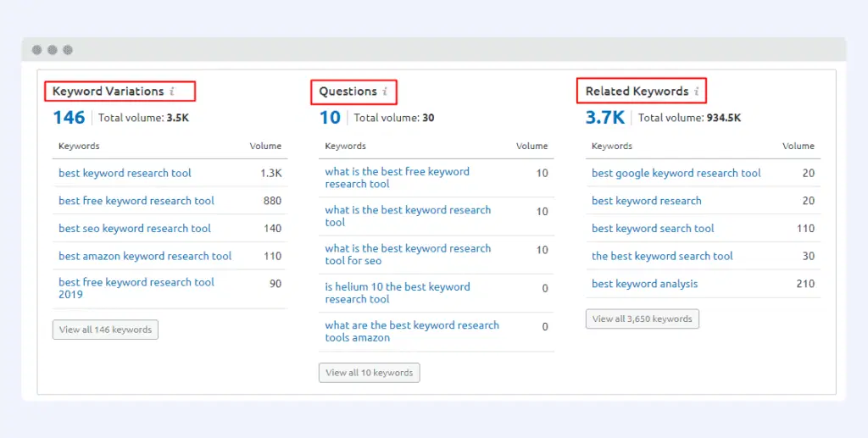Click the 880 volume value
Screen dimensions: 868x438
[x=272, y=201]
